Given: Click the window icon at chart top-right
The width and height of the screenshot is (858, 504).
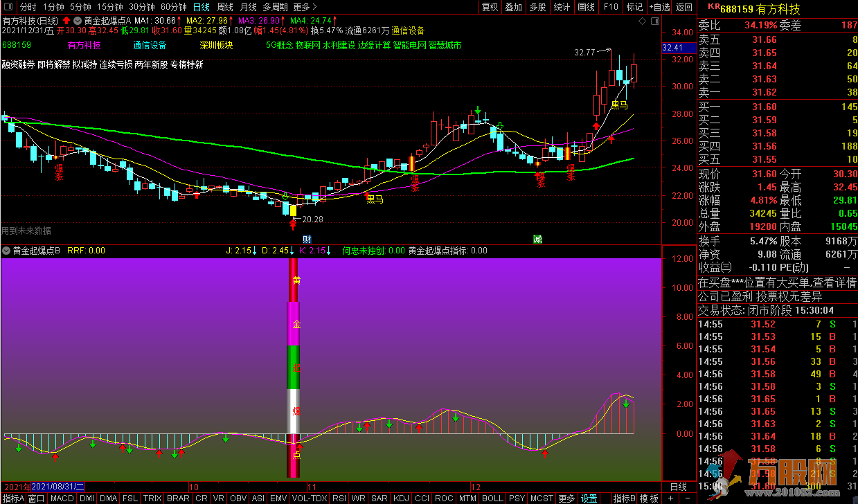Looking at the screenshot, I should [x=655, y=21].
